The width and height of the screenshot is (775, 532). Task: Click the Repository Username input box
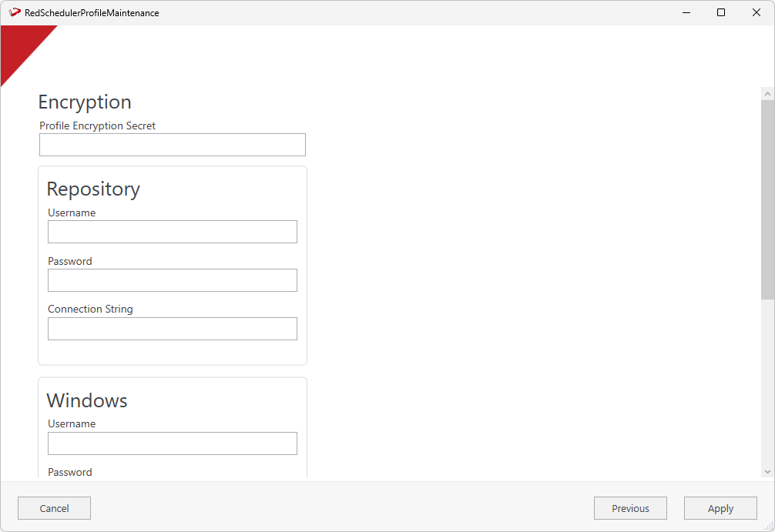[x=173, y=232]
